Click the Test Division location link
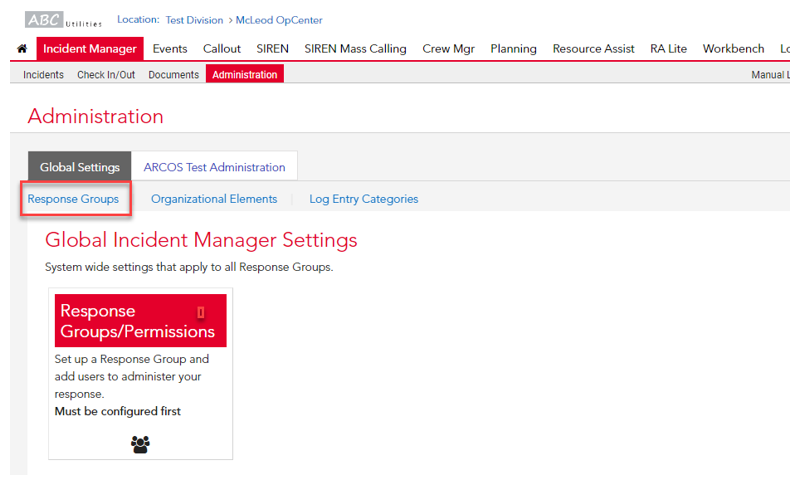The width and height of the screenshot is (790, 489). coord(194,20)
